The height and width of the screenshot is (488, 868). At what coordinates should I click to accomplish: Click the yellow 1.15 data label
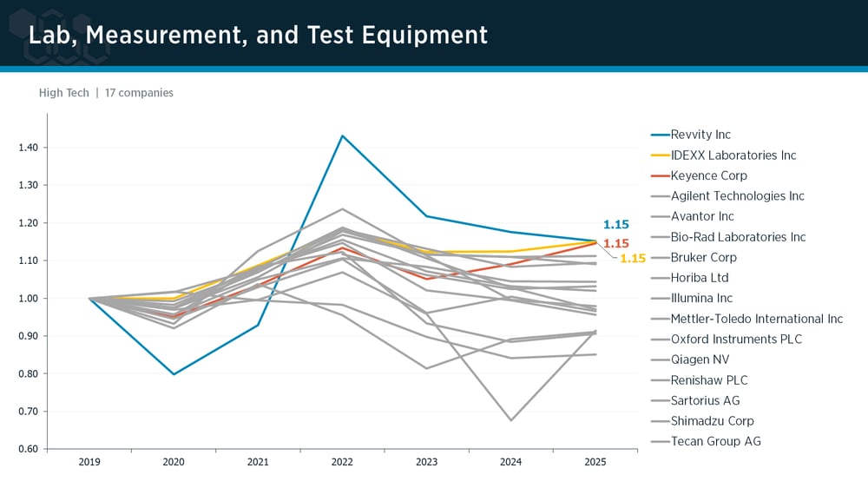632,258
